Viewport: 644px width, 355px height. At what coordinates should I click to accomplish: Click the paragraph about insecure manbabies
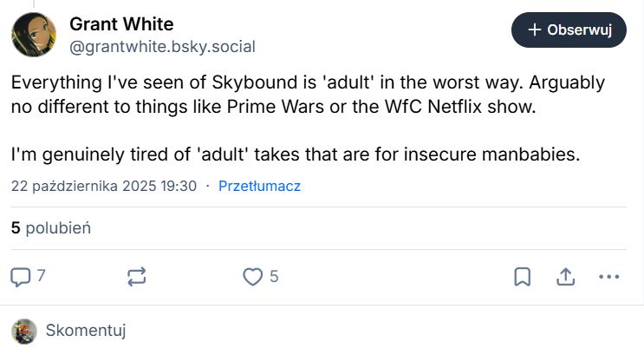pyautogui.click(x=295, y=156)
